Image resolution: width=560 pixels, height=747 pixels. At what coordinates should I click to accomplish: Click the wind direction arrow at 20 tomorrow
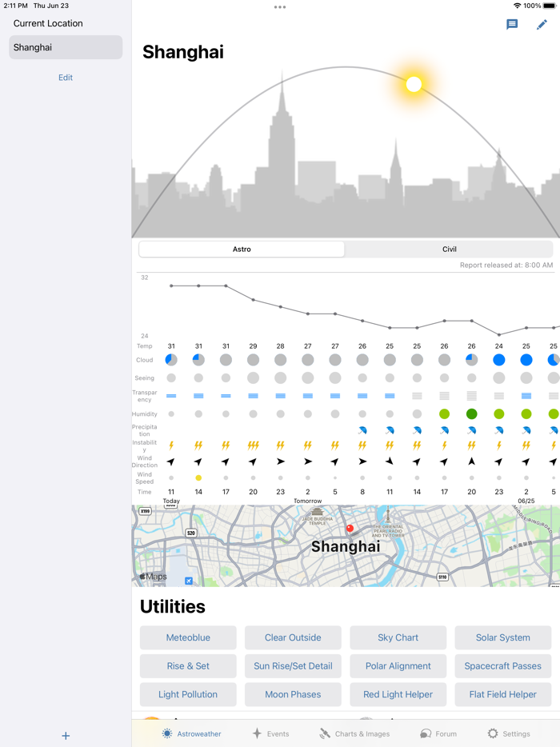click(472, 461)
